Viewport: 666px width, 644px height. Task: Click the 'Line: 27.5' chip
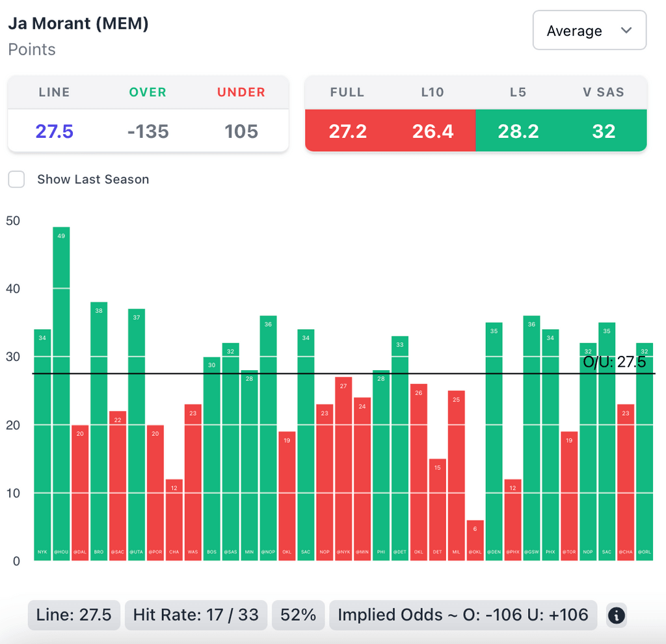(74, 615)
